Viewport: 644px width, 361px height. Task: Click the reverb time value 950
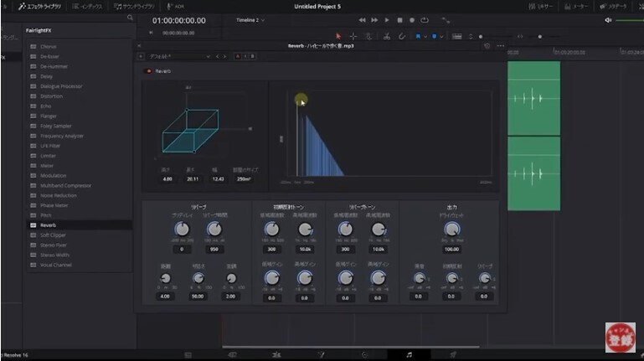214,250
